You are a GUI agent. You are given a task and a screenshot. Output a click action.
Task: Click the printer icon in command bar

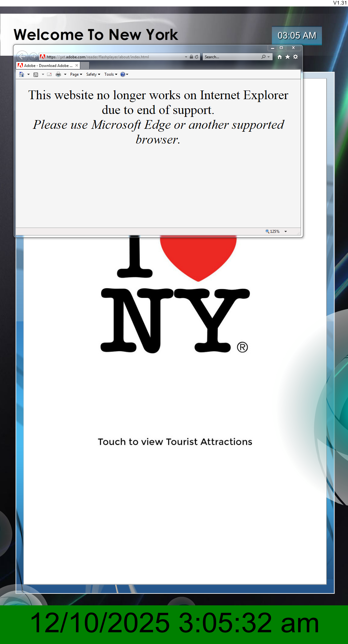[x=58, y=74]
